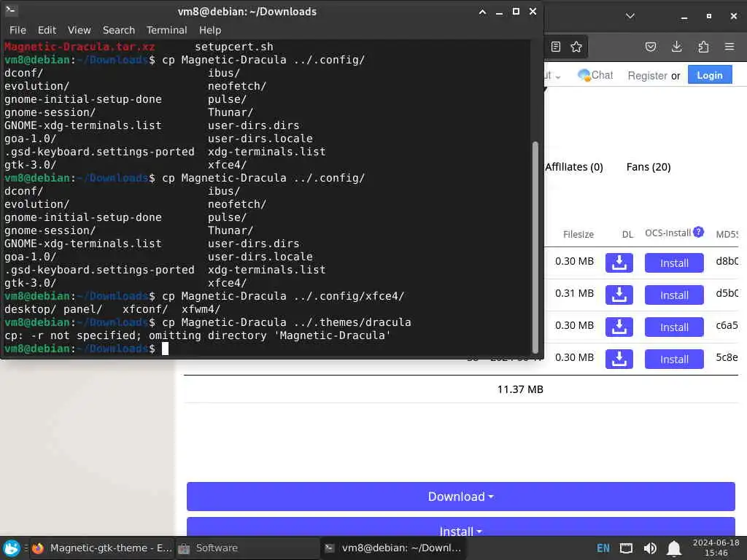Expand the Firefox tab list chevron
Image resolution: width=747 pixels, height=560 pixels.
coord(630,16)
